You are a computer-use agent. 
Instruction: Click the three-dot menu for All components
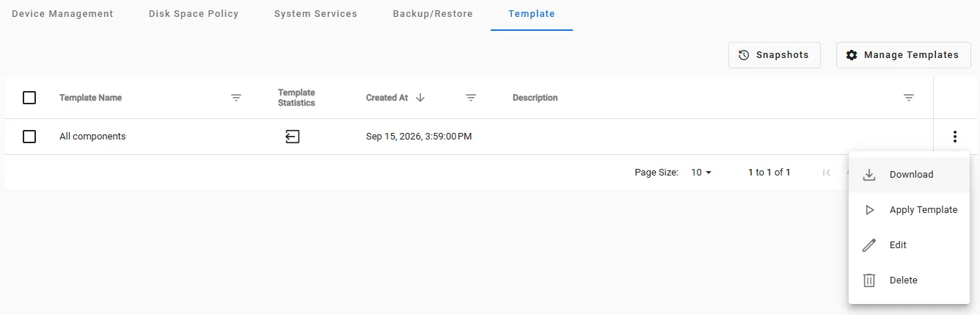[x=955, y=137]
